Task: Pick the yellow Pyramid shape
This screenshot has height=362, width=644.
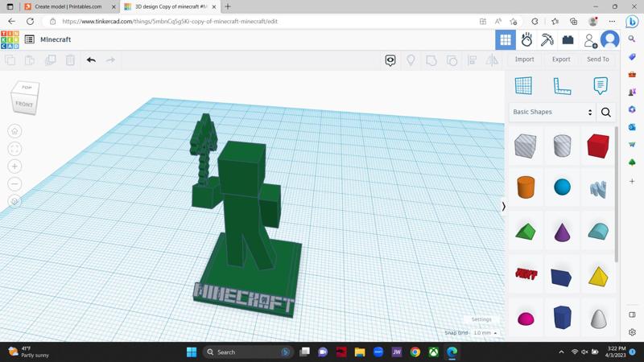Action: pyautogui.click(x=598, y=276)
